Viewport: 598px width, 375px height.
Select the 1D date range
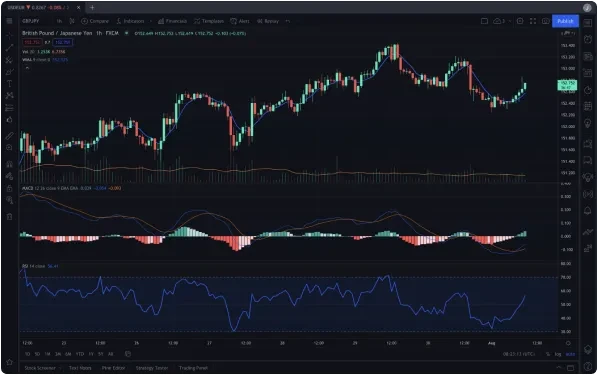pos(27,354)
